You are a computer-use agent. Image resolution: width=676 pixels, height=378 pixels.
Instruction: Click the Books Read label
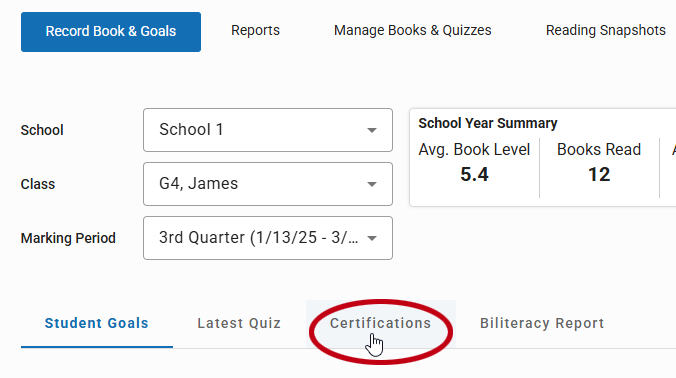click(599, 150)
